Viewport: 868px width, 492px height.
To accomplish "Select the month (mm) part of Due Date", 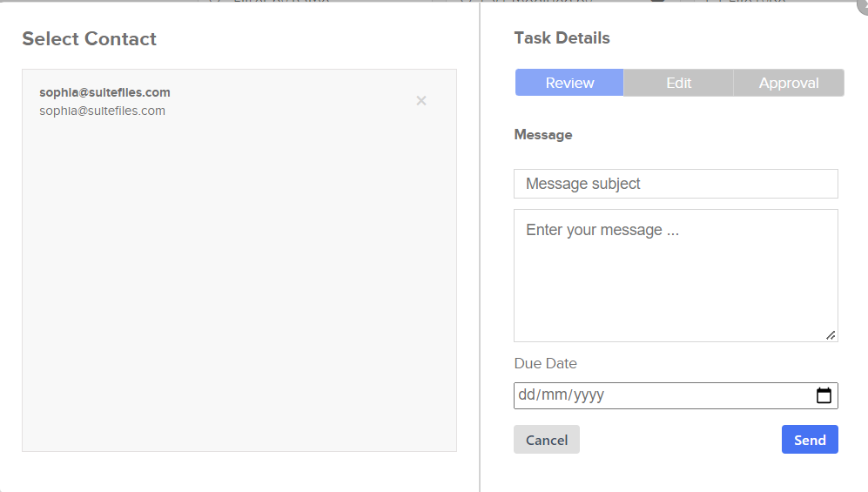I will point(554,394).
